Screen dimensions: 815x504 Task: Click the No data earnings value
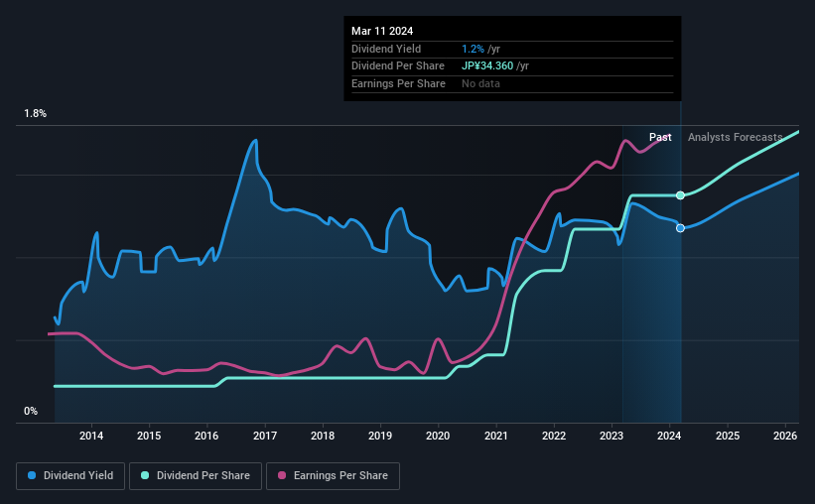(480, 83)
